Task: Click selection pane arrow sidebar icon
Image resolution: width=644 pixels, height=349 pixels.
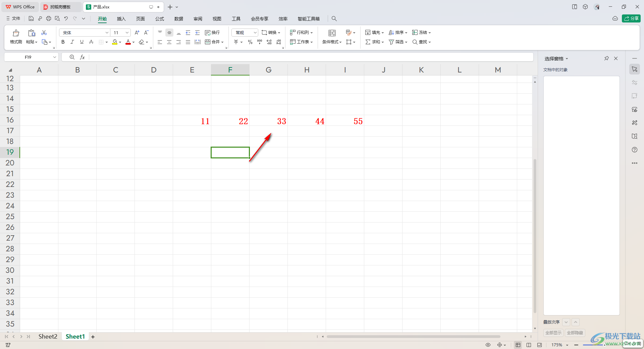Action: coord(635,69)
